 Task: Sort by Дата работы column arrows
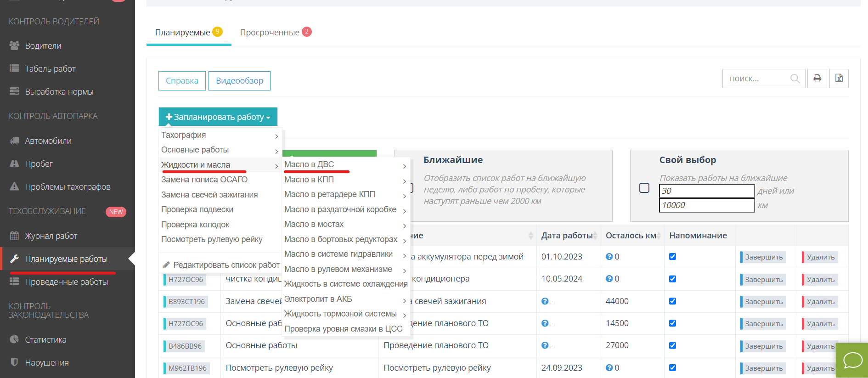(x=595, y=236)
